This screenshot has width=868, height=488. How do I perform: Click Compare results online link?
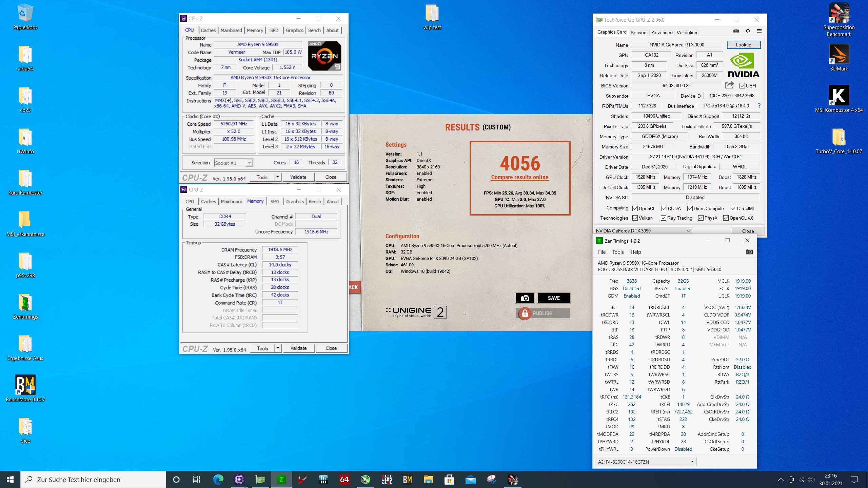point(519,177)
